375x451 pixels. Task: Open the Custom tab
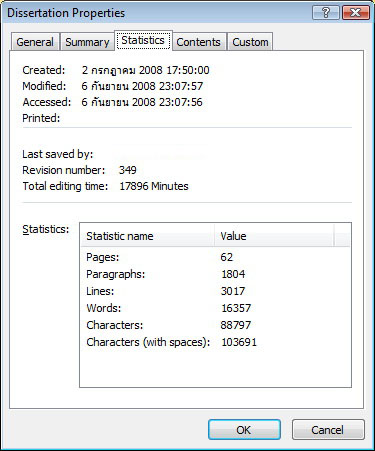[x=250, y=42]
